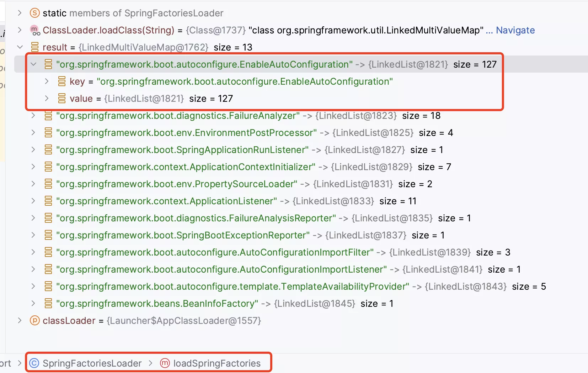
Task: Click the EnableAutoConfiguration entry icon
Action: [x=48, y=64]
